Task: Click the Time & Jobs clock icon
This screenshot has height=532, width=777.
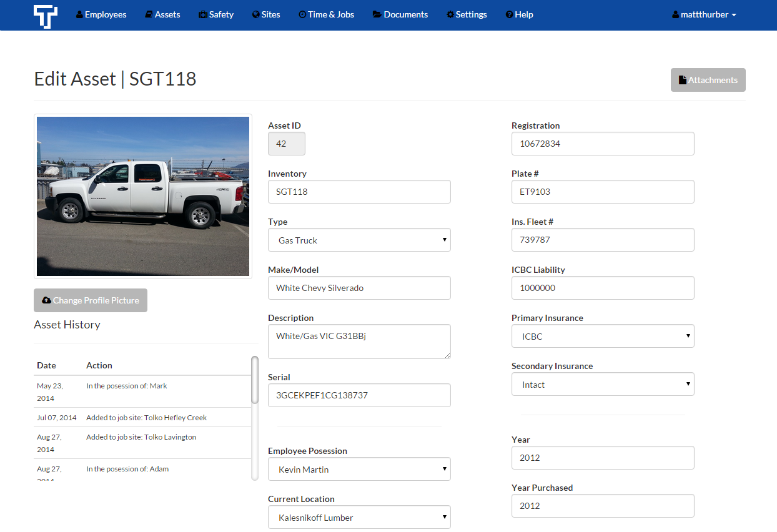Action: tap(302, 14)
